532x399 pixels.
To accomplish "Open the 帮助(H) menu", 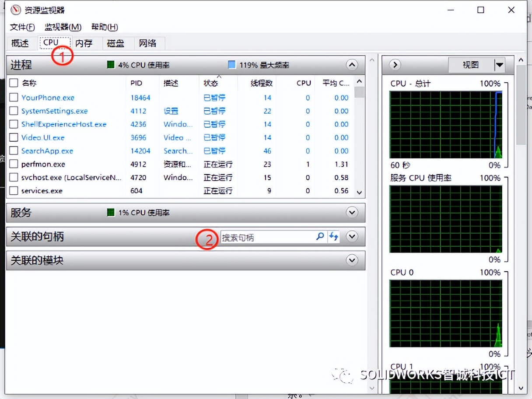I will point(105,27).
